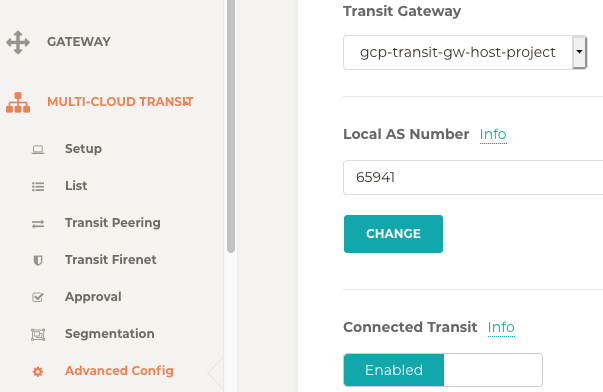Screen dimensions: 603x392
Task: Click the Segmentation frame icon
Action: pos(38,334)
